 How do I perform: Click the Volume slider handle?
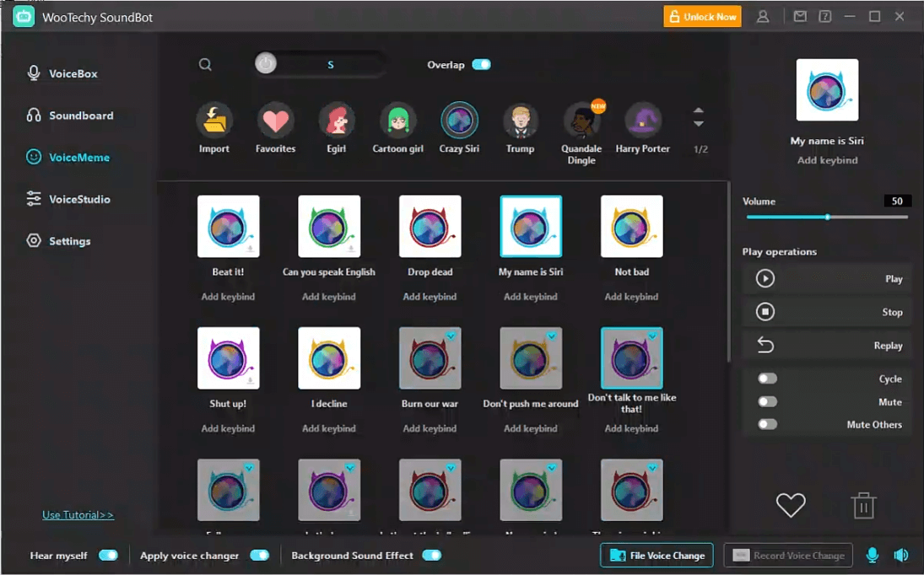827,218
